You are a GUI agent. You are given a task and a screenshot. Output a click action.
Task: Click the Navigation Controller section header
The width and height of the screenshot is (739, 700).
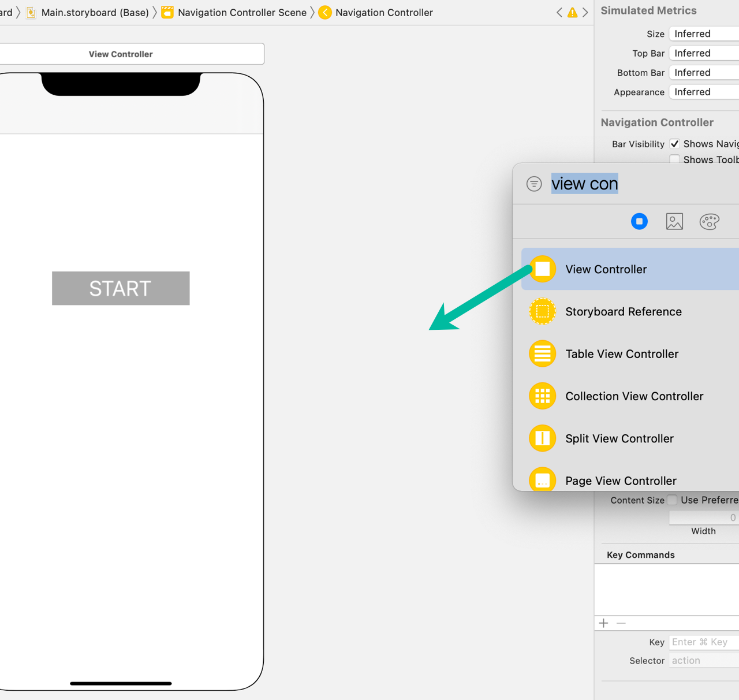tap(657, 122)
